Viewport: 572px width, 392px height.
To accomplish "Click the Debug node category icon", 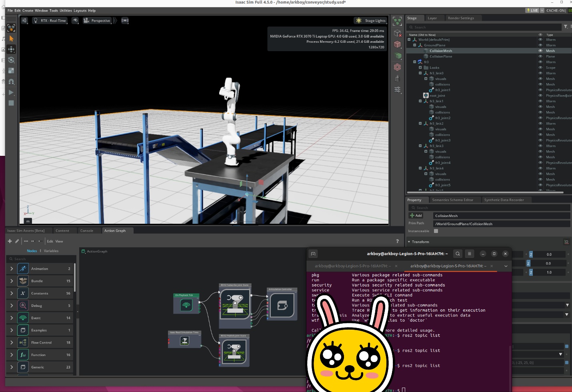I will 23,306.
